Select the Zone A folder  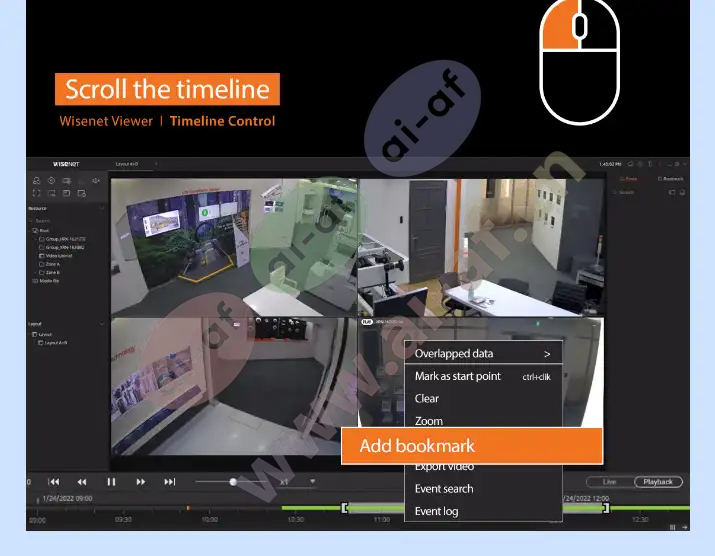point(49,264)
